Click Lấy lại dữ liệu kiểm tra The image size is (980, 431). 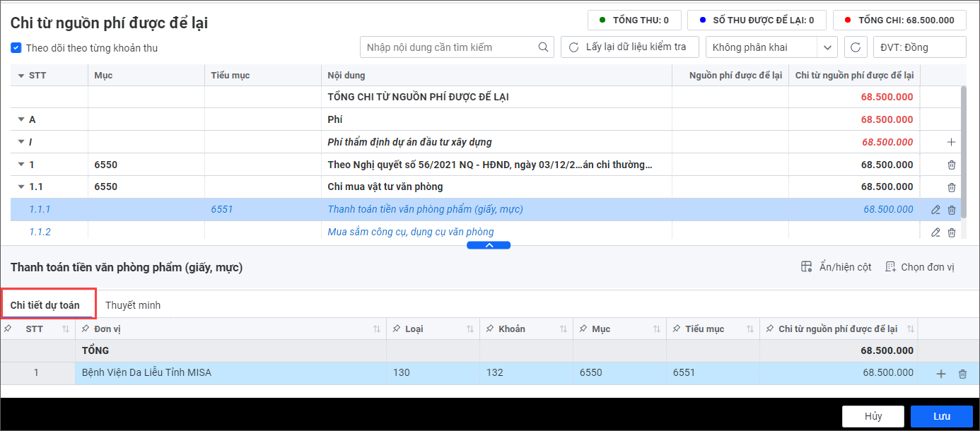(x=629, y=47)
